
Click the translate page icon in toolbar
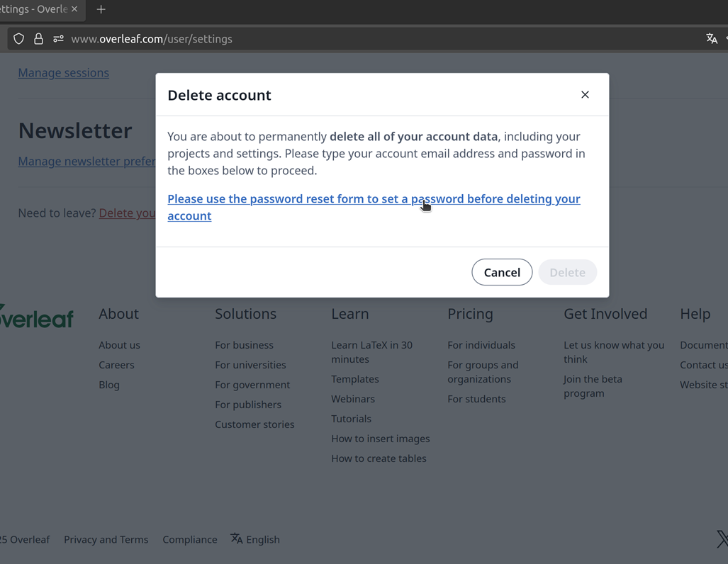pyautogui.click(x=712, y=39)
